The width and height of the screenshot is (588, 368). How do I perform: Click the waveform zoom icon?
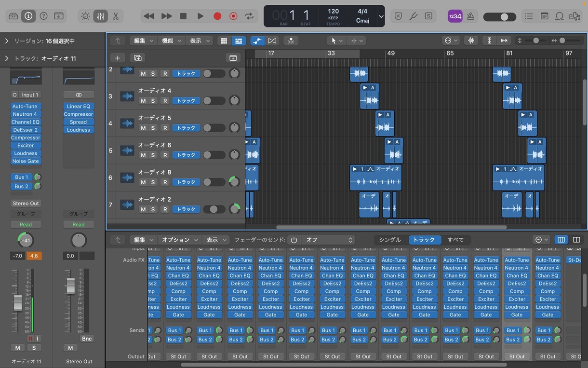click(x=471, y=41)
